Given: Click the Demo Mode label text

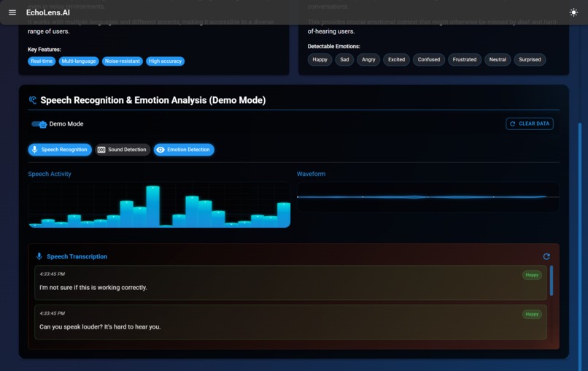Looking at the screenshot, I should [66, 124].
